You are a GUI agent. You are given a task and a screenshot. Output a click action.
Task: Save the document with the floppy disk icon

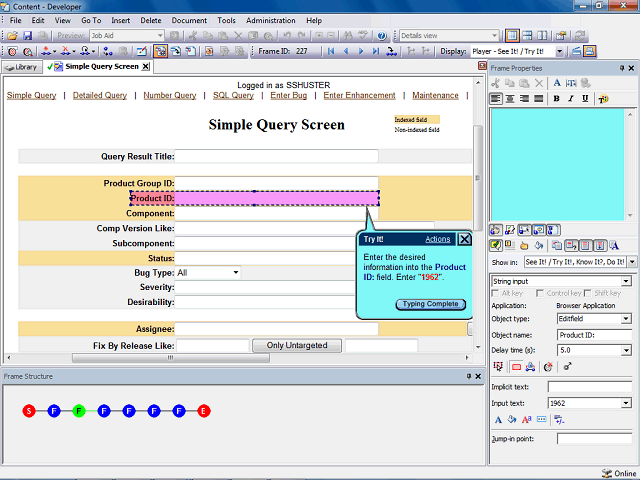[x=27, y=36]
